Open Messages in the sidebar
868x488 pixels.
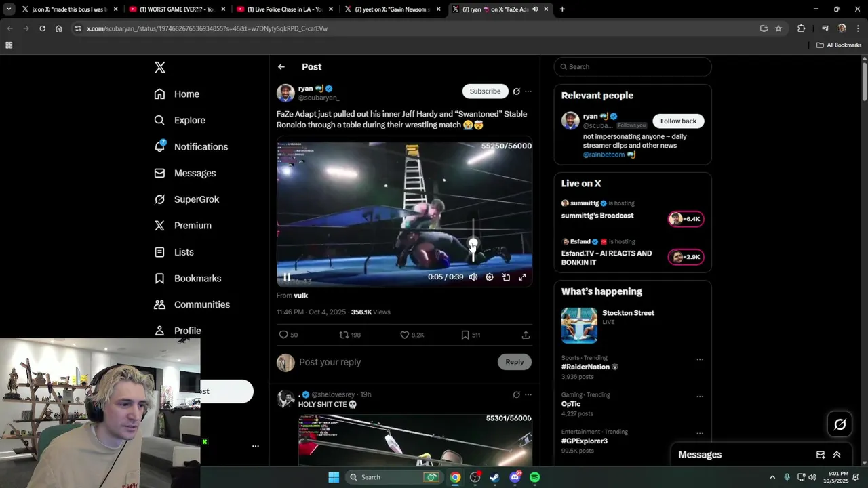(x=185, y=173)
